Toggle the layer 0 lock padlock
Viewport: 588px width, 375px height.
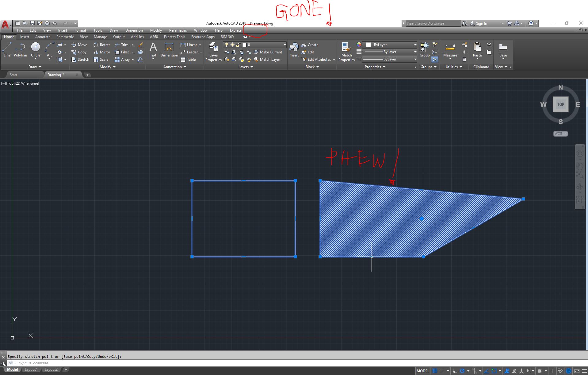coord(238,45)
